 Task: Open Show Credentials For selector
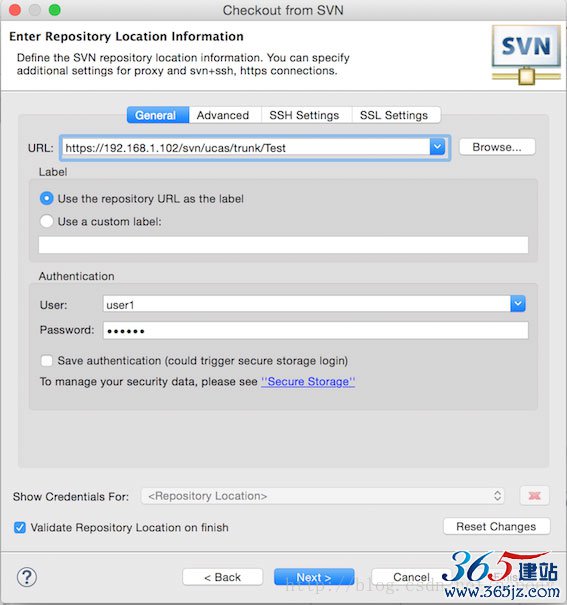tap(323, 496)
